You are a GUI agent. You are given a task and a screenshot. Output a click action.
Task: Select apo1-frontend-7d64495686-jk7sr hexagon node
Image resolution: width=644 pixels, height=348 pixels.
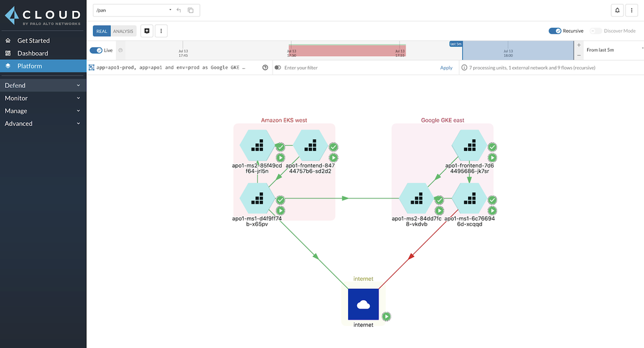pyautogui.click(x=469, y=145)
